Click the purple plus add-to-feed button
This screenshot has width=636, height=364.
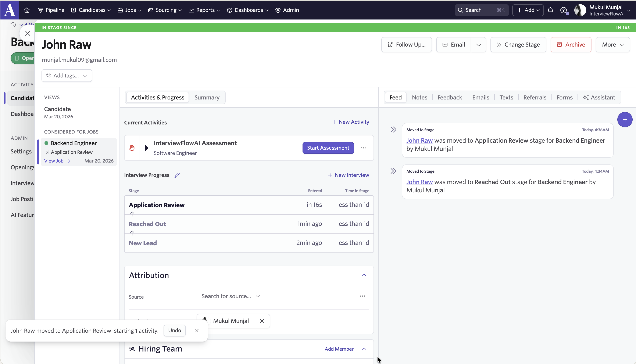(625, 120)
